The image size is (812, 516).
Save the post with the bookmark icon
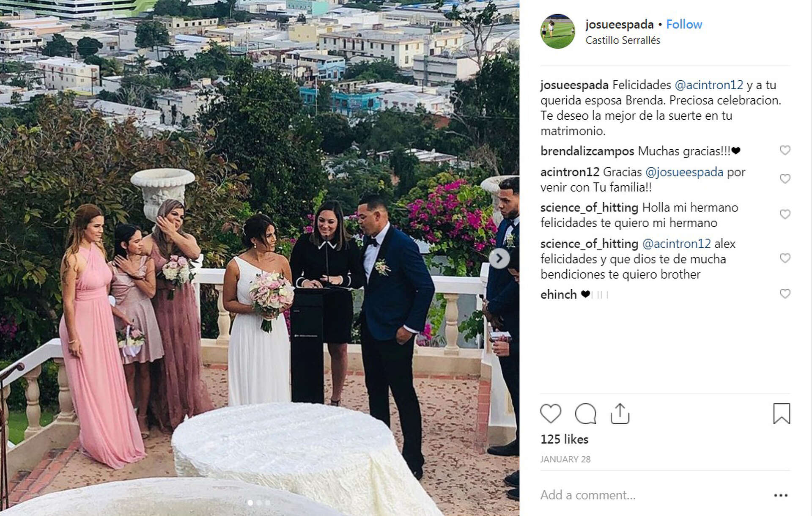pyautogui.click(x=782, y=413)
